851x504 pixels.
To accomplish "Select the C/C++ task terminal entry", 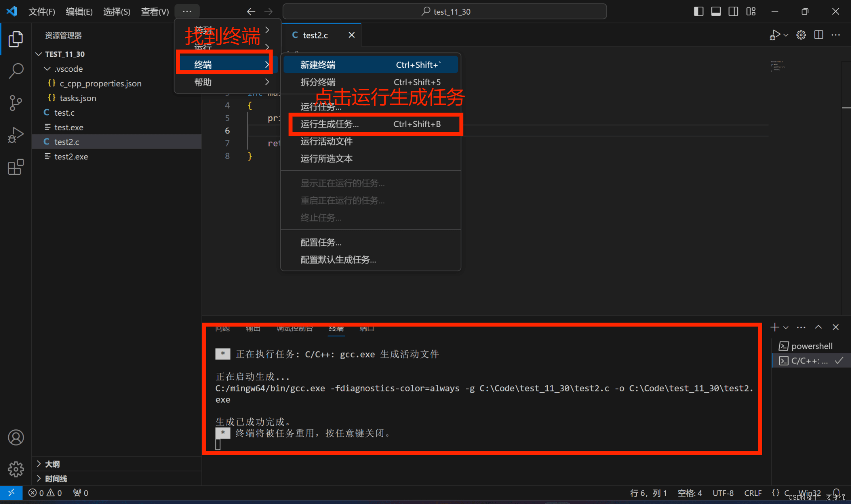I will [x=811, y=361].
